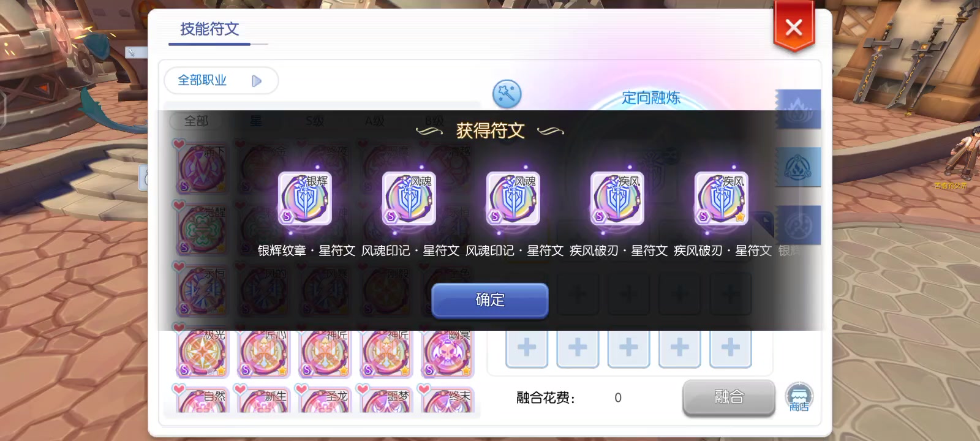Select the starred 疾风破刃 rune reward icon
980x441 pixels.
click(x=722, y=198)
